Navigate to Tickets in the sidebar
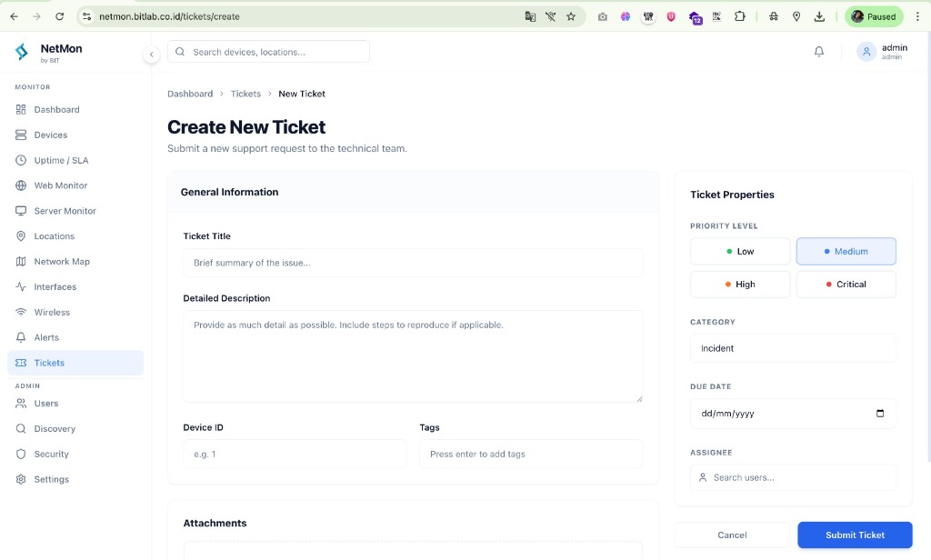This screenshot has height=560, width=931. pos(49,362)
